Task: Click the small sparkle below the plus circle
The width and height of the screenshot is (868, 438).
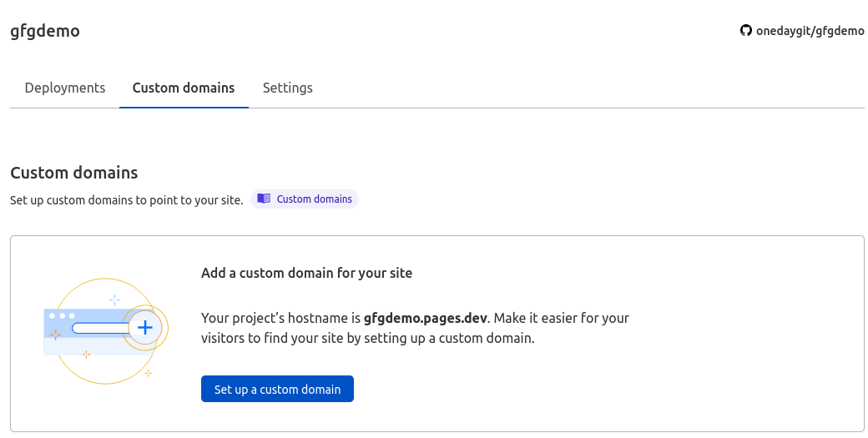Action: [148, 372]
